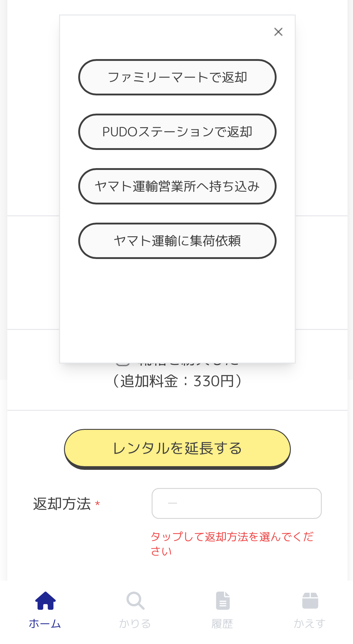Click the 返却方法 field label

coord(62,504)
